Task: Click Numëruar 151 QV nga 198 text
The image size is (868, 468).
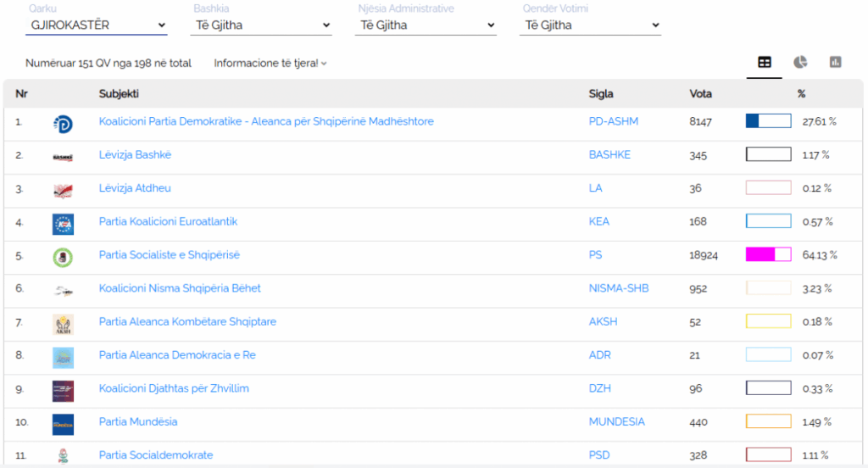Action: (x=108, y=63)
